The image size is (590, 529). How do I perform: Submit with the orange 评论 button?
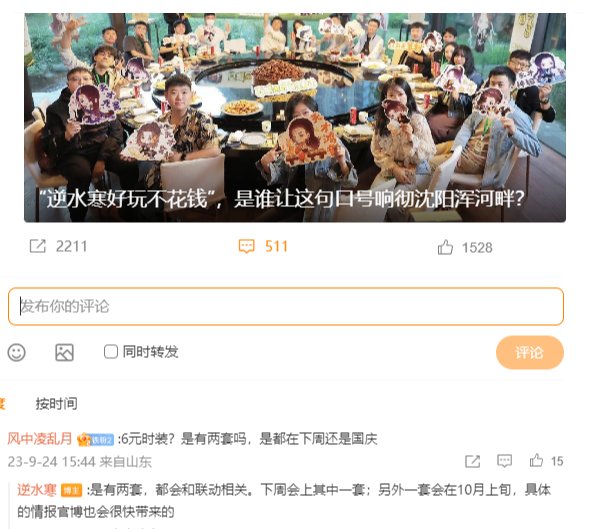[x=529, y=353]
